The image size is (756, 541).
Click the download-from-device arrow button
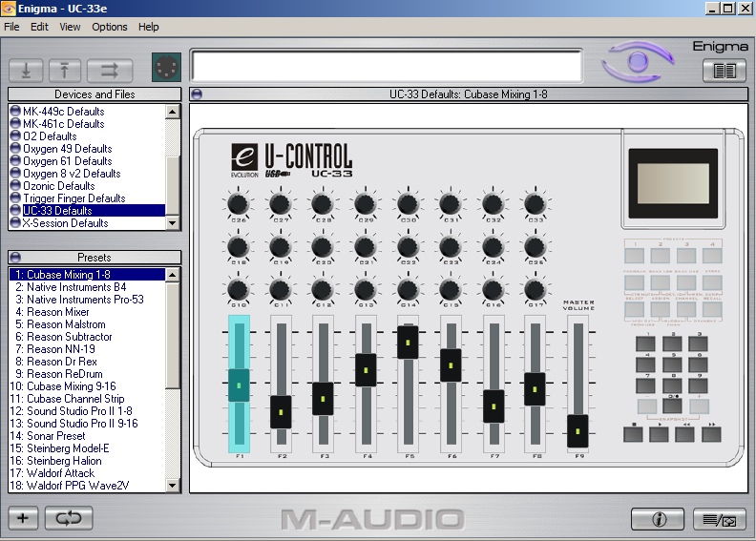26,71
